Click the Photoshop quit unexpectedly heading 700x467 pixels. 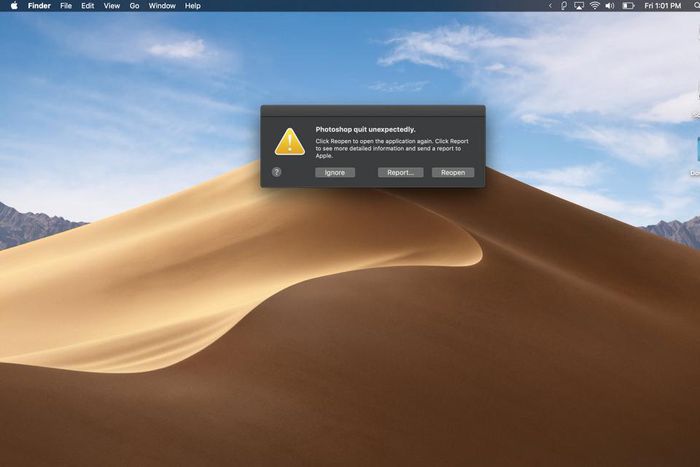point(365,129)
